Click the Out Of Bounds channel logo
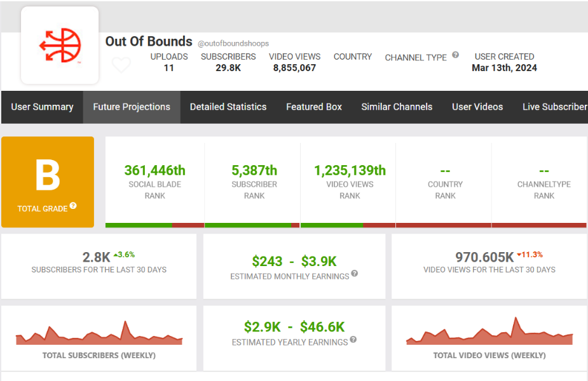The width and height of the screenshot is (588, 381). click(60, 45)
